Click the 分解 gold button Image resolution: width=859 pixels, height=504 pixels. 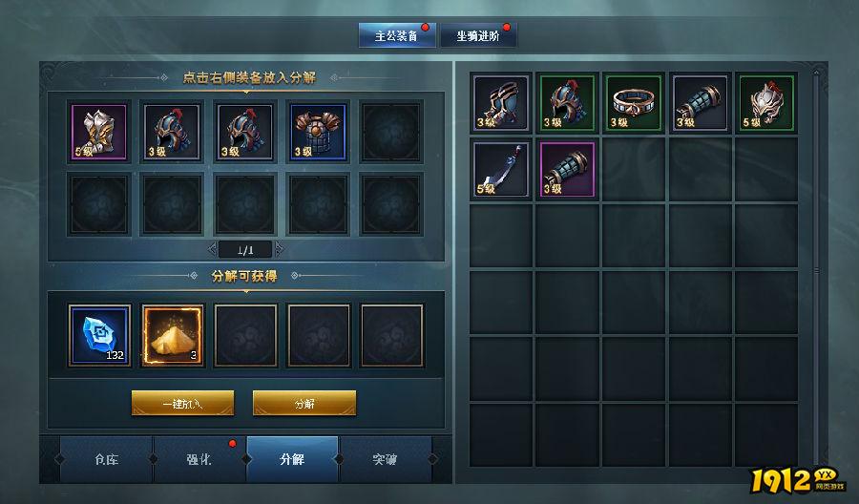304,403
